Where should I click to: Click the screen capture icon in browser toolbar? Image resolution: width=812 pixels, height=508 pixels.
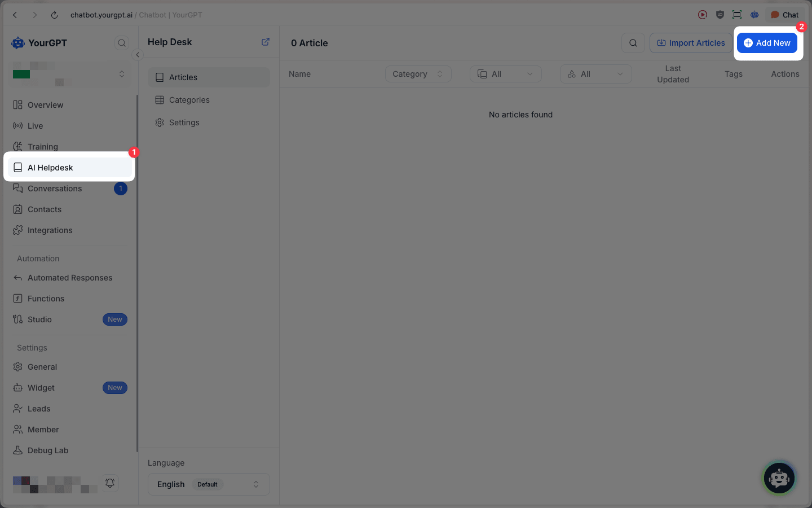737,15
